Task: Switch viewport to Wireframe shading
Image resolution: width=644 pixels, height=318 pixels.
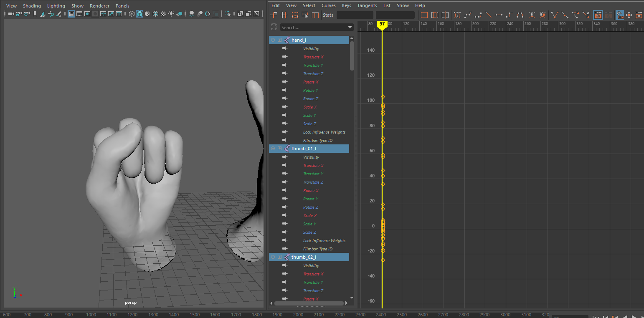Action: pyautogui.click(x=132, y=14)
